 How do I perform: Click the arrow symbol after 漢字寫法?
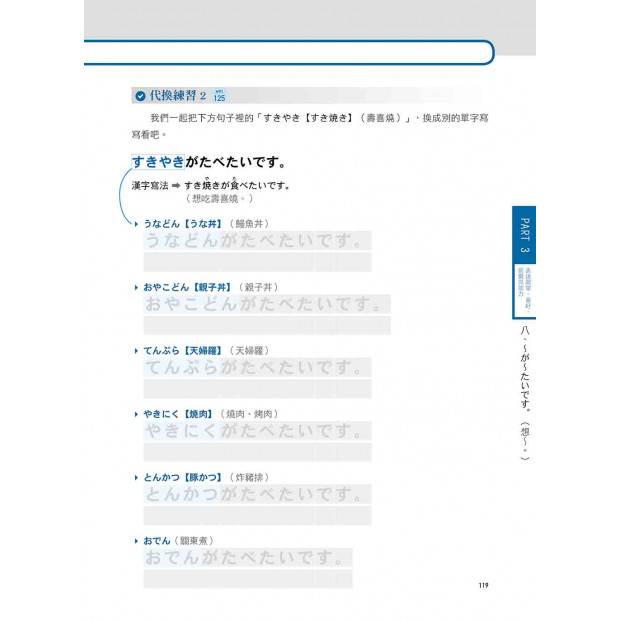tap(176, 185)
